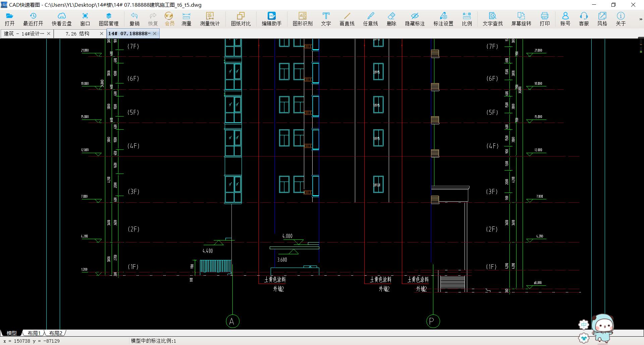This screenshot has height=345, width=644.
Task: Open 测量统计 measurement statistics
Action: coord(210,19)
